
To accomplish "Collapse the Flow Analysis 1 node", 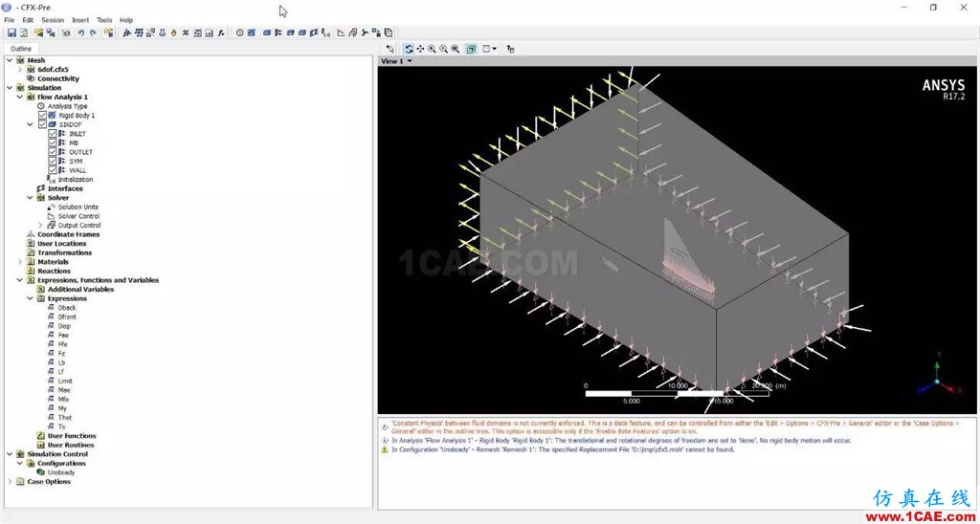I will 20,97.
